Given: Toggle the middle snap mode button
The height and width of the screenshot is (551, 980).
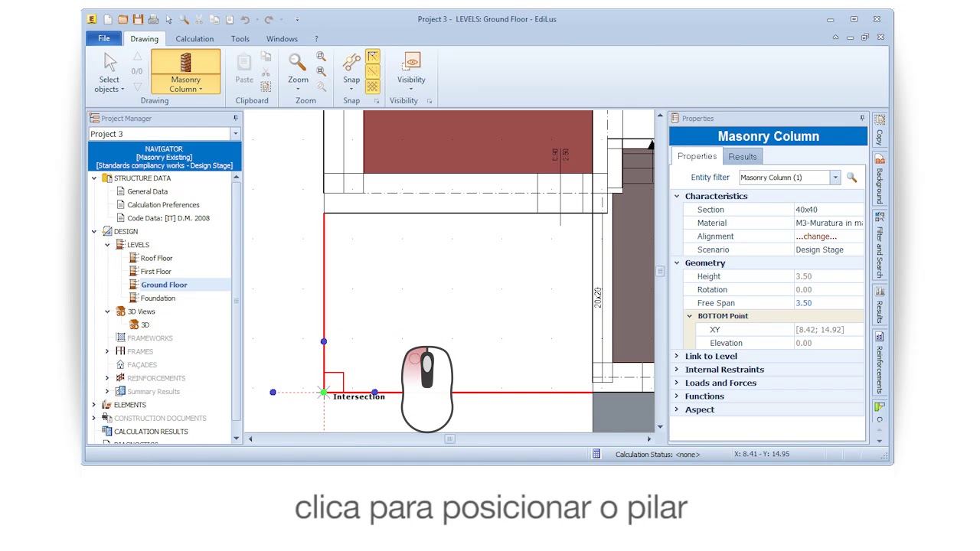Looking at the screenshot, I should [x=373, y=71].
